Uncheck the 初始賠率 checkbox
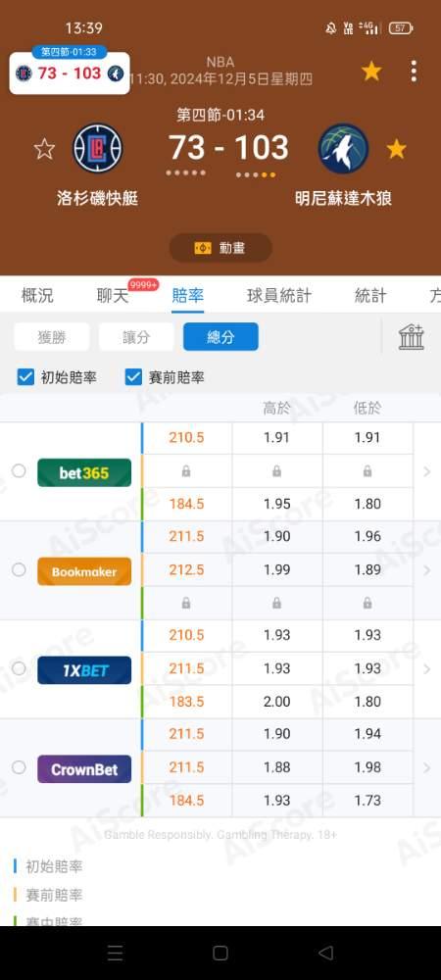 click(25, 377)
